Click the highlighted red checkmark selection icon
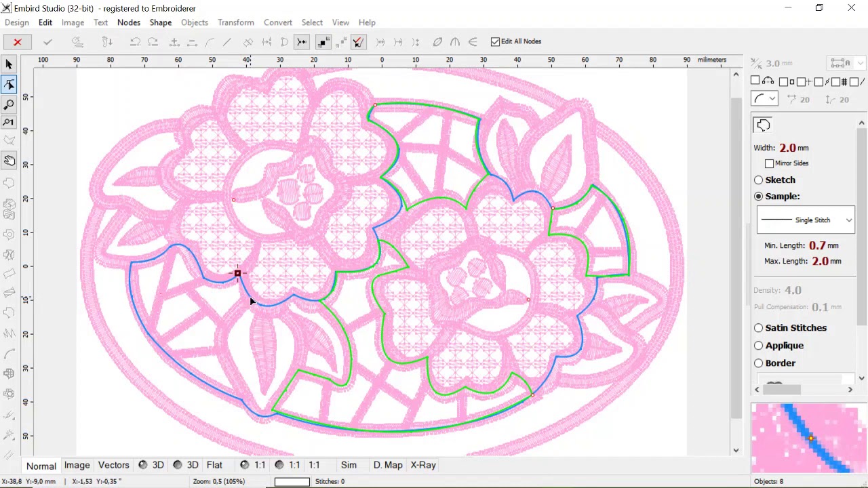 point(358,42)
